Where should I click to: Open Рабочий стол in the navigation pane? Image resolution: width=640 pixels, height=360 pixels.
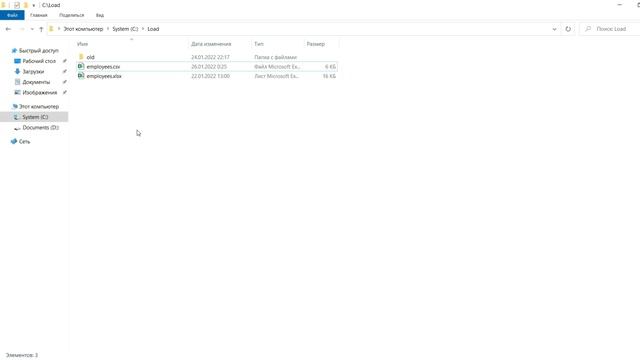39,61
